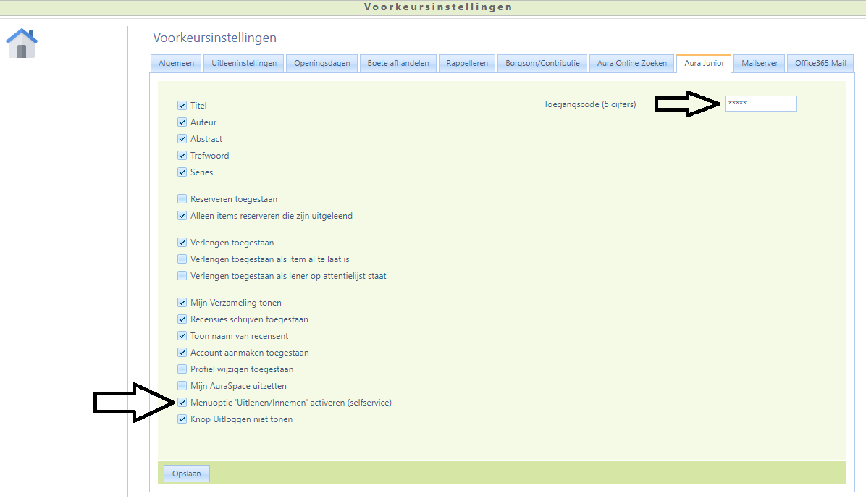
Task: Uncheck the Titel checkbox
Action: tap(182, 106)
